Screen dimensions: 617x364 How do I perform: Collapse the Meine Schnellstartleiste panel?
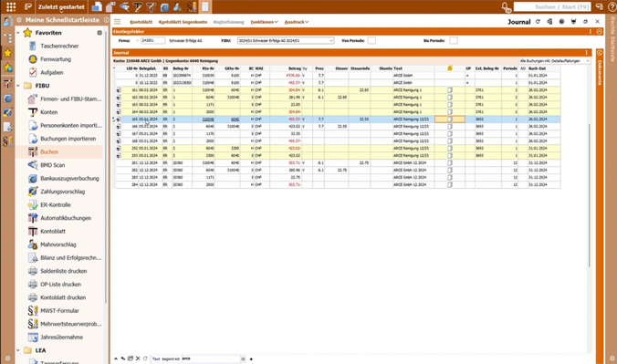[106, 20]
